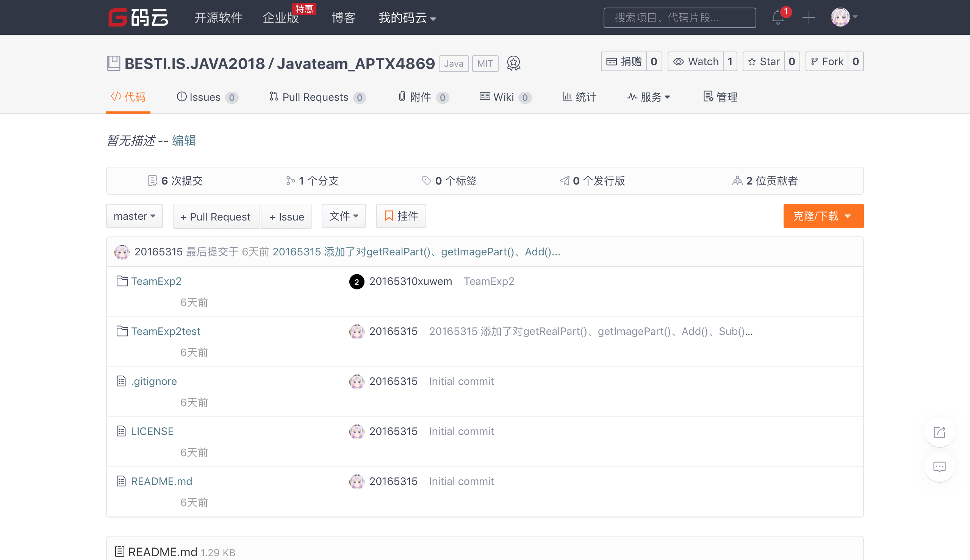Focus the project search box
This screenshot has width=970, height=560.
coord(679,18)
